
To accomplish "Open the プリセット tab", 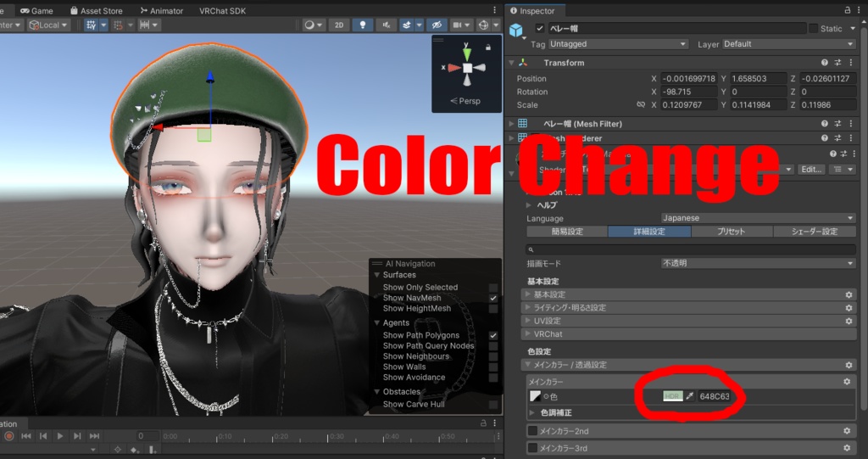I will click(732, 231).
